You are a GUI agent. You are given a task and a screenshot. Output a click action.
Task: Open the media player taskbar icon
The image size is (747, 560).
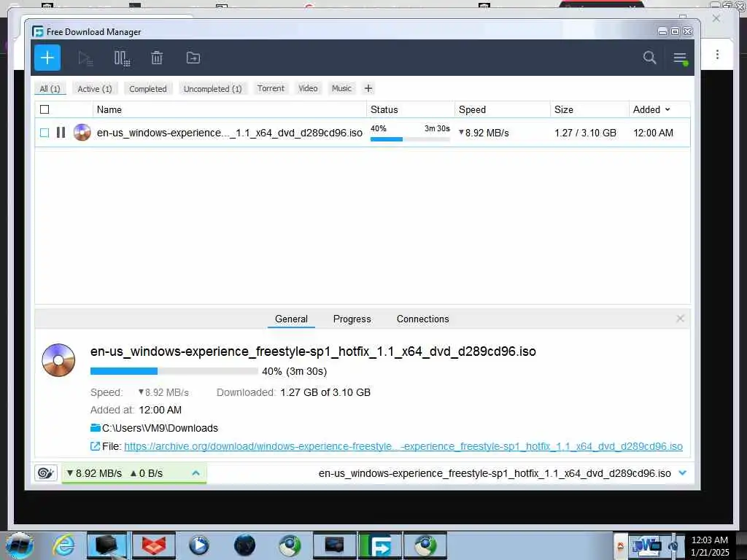pos(198,545)
